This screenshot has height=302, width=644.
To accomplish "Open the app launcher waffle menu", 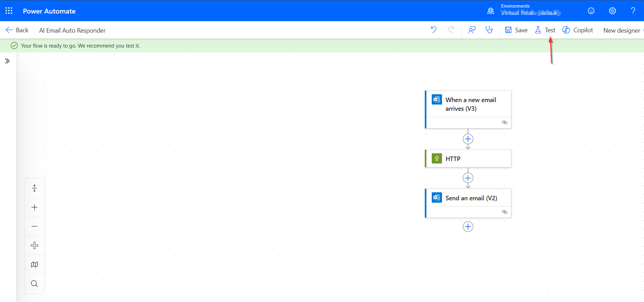I will (x=9, y=11).
